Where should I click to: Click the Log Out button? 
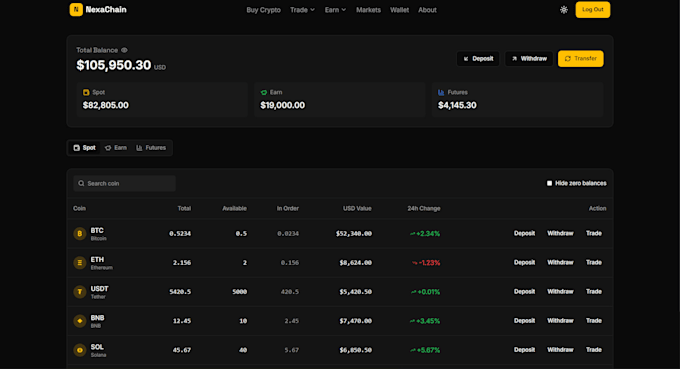[x=592, y=10]
